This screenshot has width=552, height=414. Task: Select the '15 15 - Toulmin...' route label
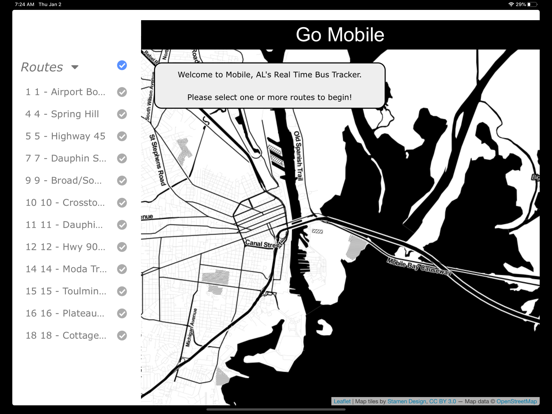tap(66, 291)
